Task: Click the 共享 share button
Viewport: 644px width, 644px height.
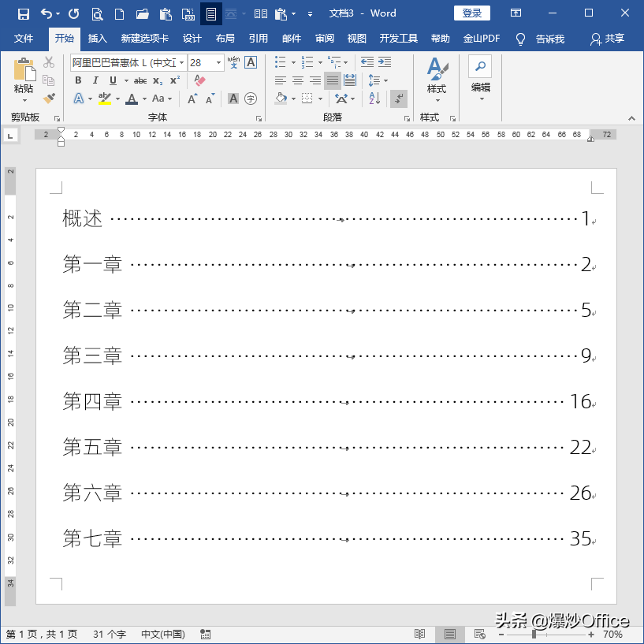Action: [x=608, y=39]
